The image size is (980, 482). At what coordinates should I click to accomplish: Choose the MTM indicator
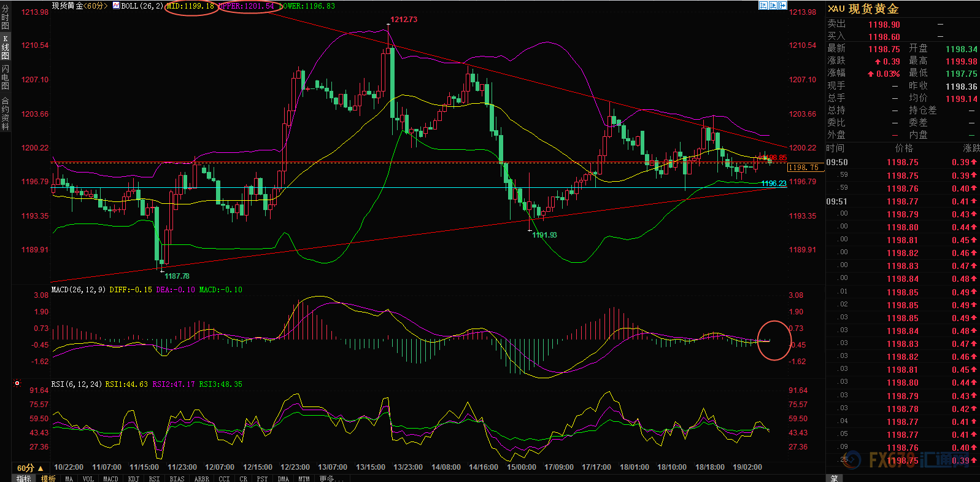[304, 479]
